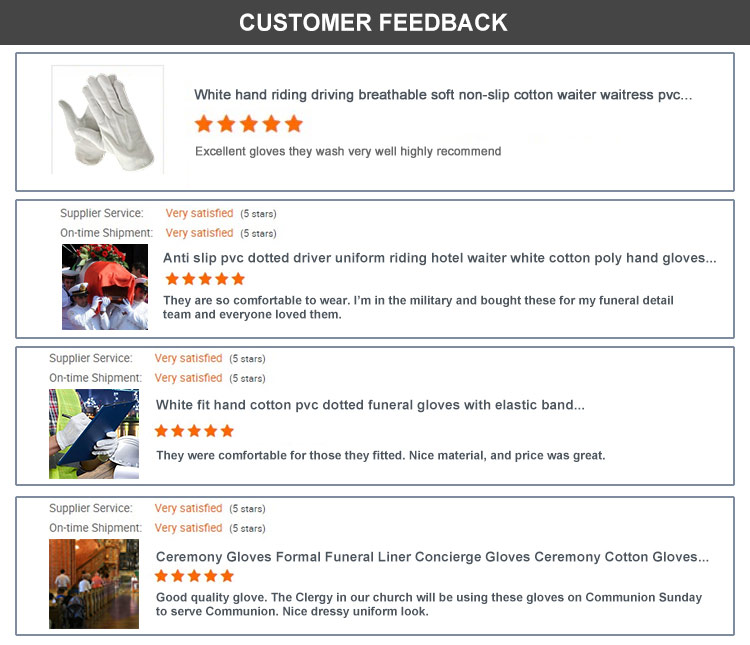The width and height of the screenshot is (750, 645).
Task: Click the review text about Communion Sunday
Action: pos(429,604)
